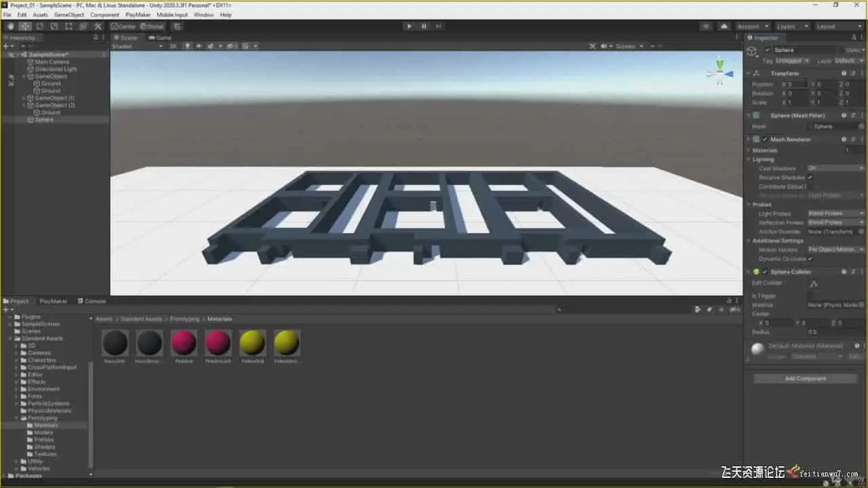Open the GameObject menu
868x488 pixels.
tap(68, 14)
